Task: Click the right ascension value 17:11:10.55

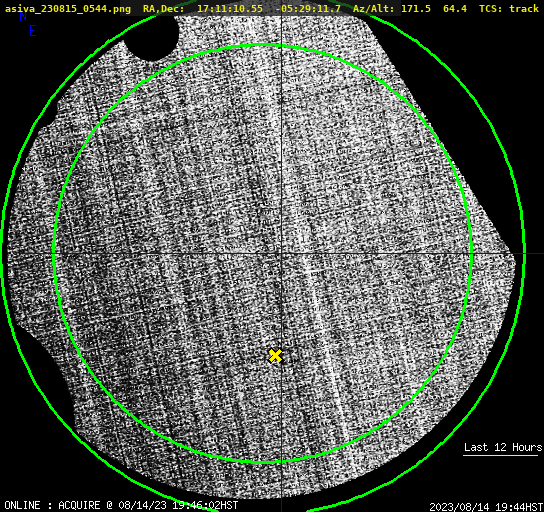Action: (230, 9)
